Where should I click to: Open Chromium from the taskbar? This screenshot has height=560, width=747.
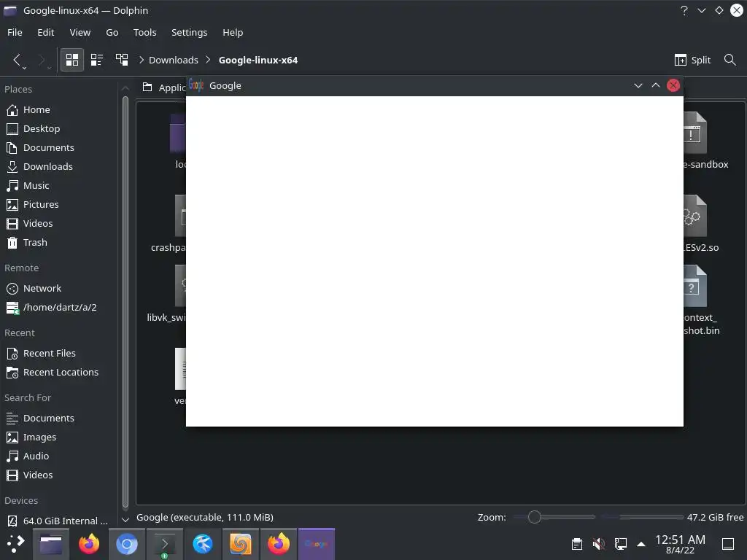pyautogui.click(x=127, y=544)
